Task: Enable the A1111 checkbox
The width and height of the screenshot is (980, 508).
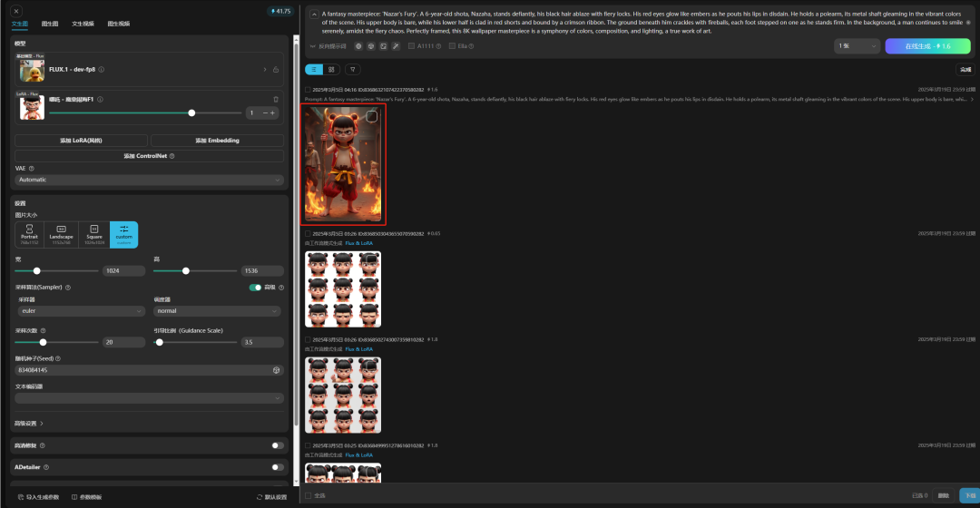Action: point(411,46)
